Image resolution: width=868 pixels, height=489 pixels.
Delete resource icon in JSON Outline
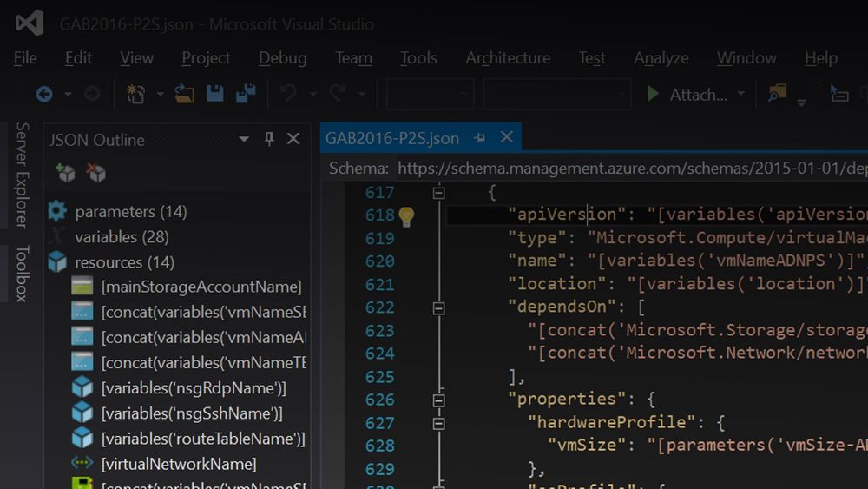[x=95, y=173]
